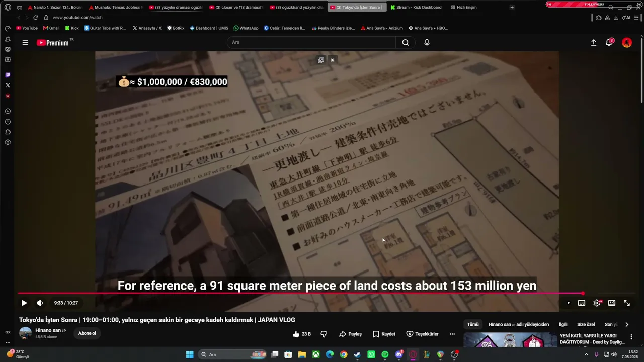Switch to theater mode in the player
Image resolution: width=644 pixels, height=362 pixels.
(x=612, y=303)
